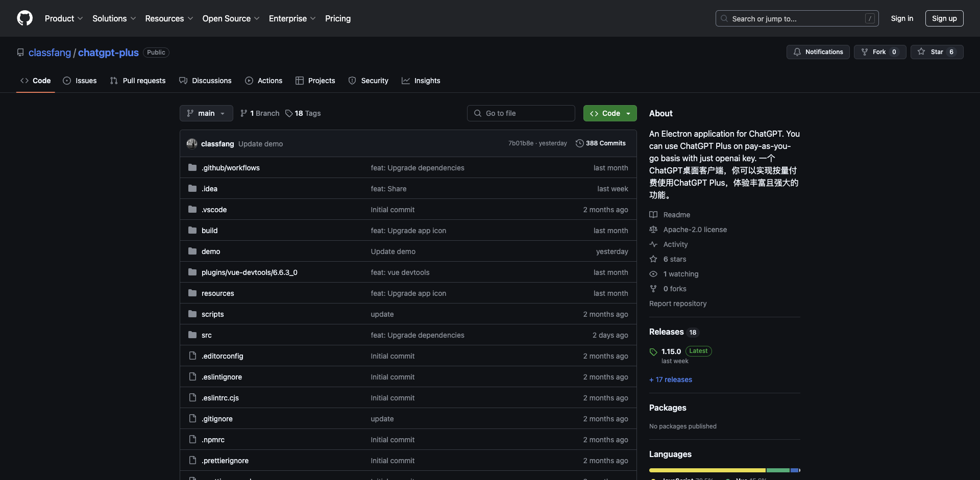Click folder icon for demo

point(192,251)
